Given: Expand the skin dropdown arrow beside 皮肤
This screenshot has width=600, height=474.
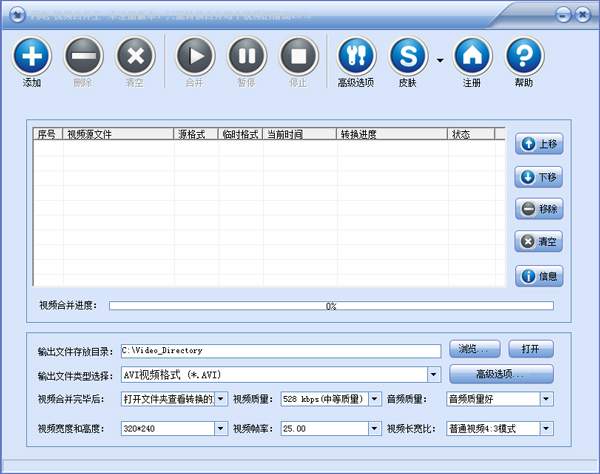Looking at the screenshot, I should pos(440,60).
